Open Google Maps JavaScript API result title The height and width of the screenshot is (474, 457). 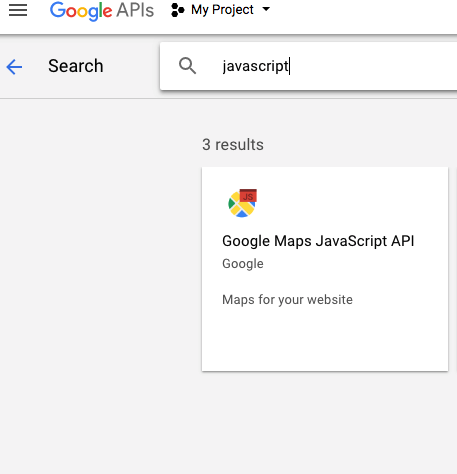pos(318,241)
